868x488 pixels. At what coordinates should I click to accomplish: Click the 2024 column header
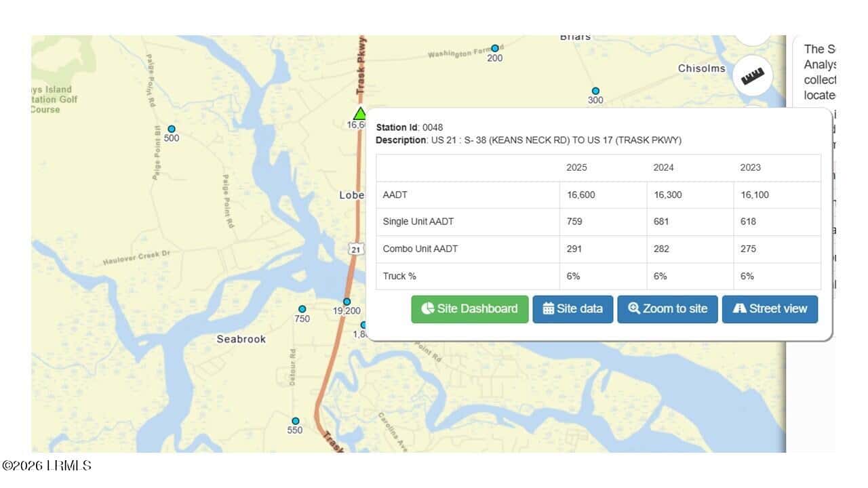click(x=664, y=167)
